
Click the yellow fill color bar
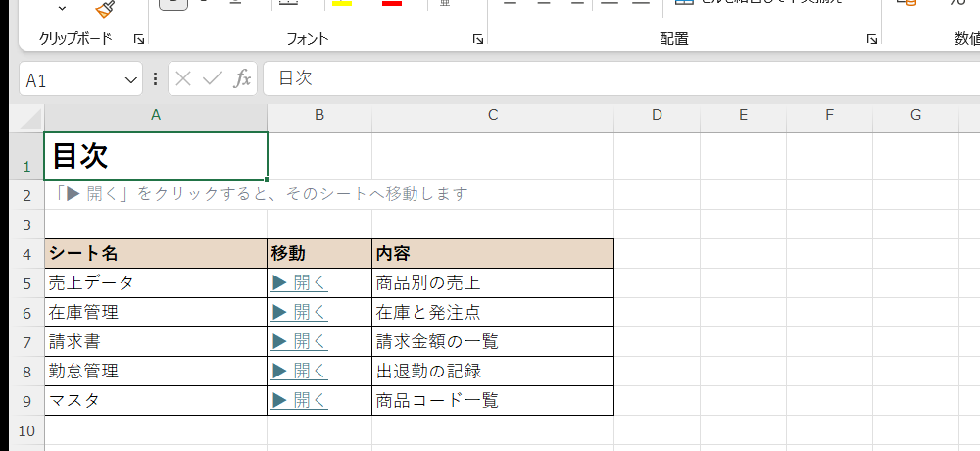click(x=342, y=3)
